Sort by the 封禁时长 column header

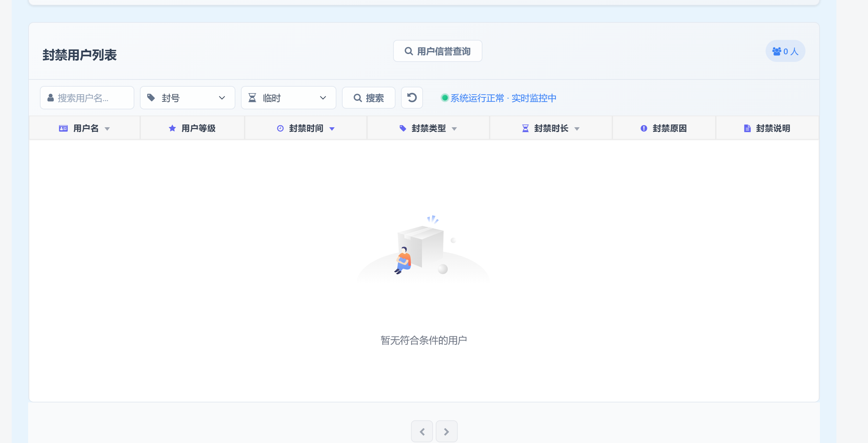551,128
